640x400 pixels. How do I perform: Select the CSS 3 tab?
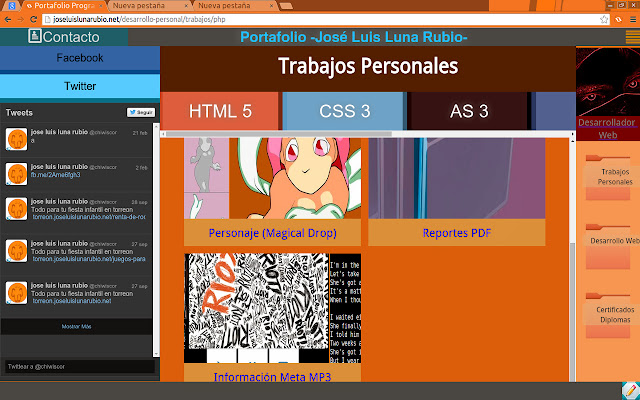(345, 111)
